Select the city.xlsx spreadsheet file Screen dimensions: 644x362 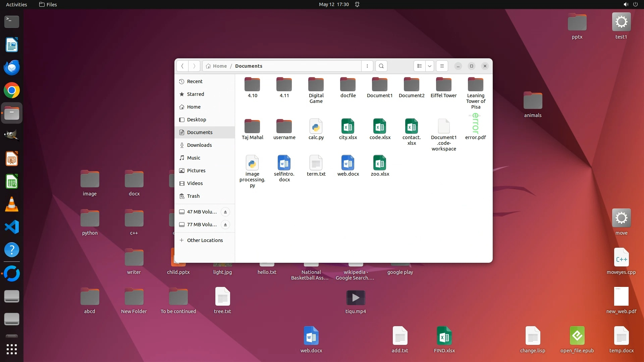[x=348, y=127]
